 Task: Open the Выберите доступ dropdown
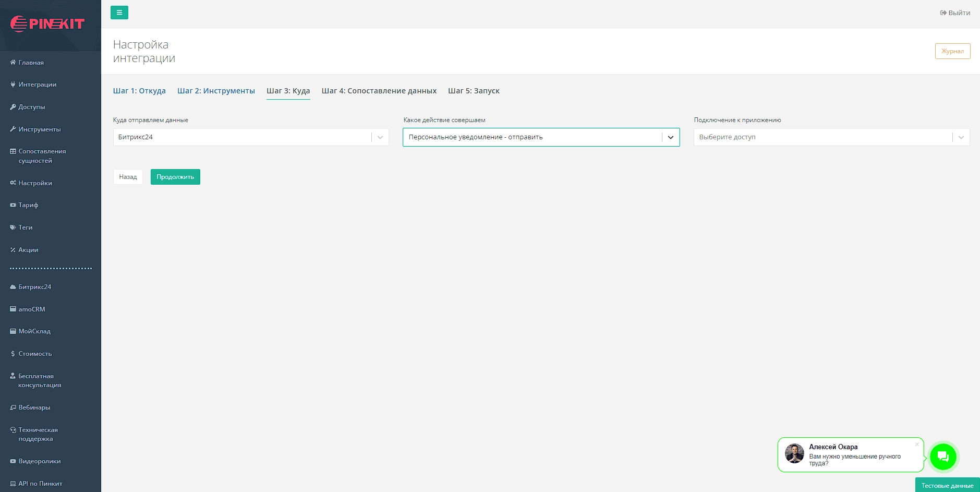961,137
